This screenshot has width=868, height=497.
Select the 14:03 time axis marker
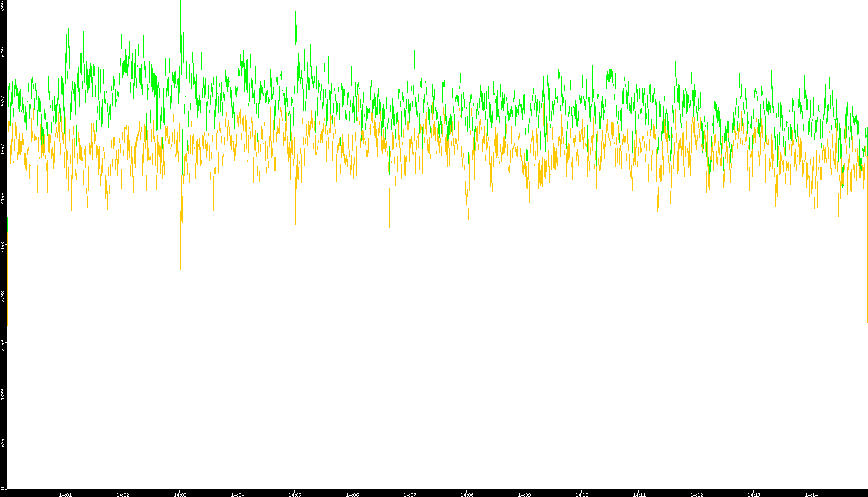click(x=180, y=495)
